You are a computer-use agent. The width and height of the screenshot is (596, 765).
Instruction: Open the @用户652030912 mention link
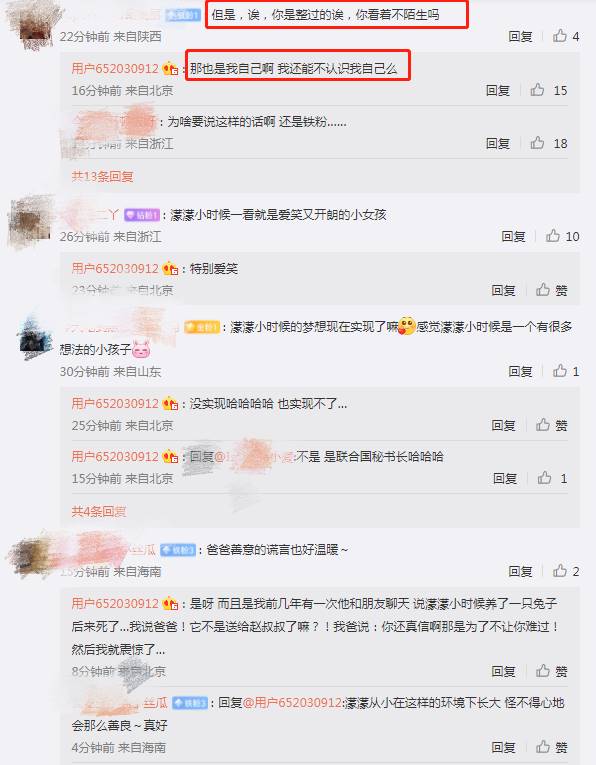pos(292,703)
